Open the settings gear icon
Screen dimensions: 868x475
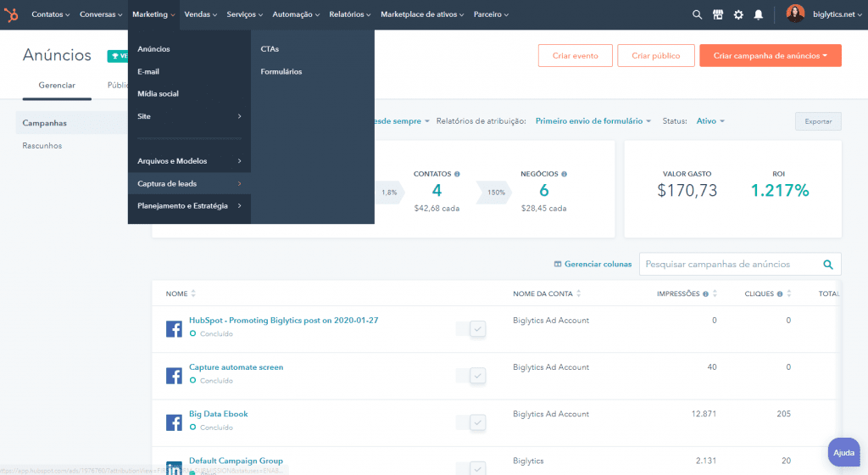pyautogui.click(x=738, y=14)
